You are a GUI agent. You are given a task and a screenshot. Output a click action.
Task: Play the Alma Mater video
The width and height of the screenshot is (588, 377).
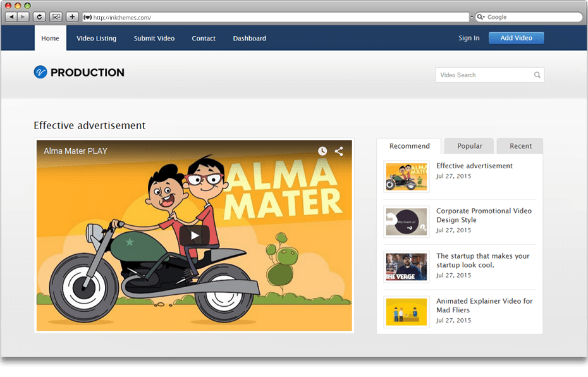(194, 235)
